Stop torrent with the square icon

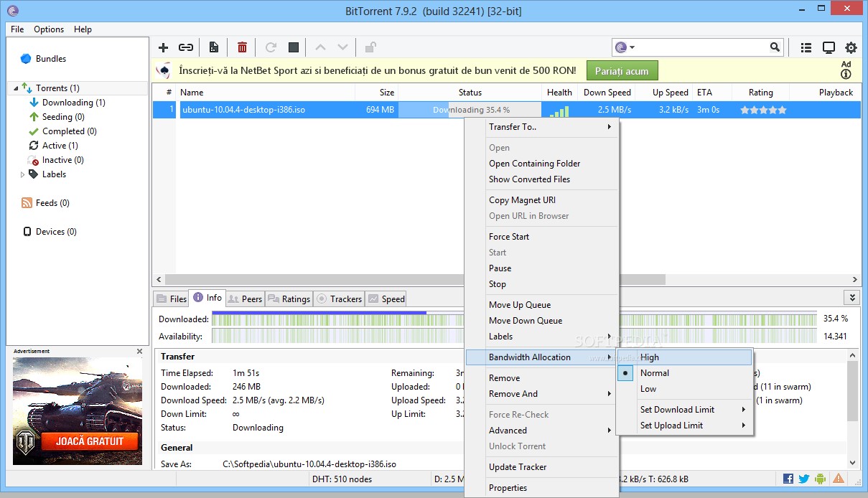tap(293, 47)
